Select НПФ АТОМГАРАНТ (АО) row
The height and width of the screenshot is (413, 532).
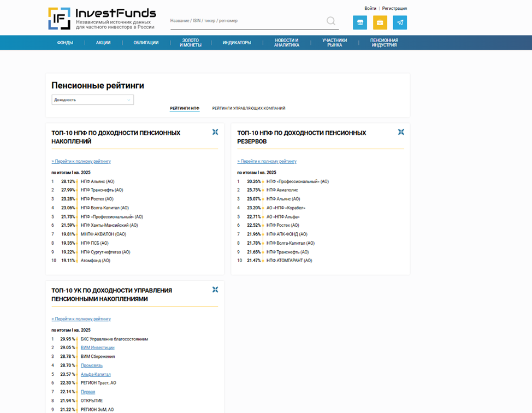[x=289, y=261]
